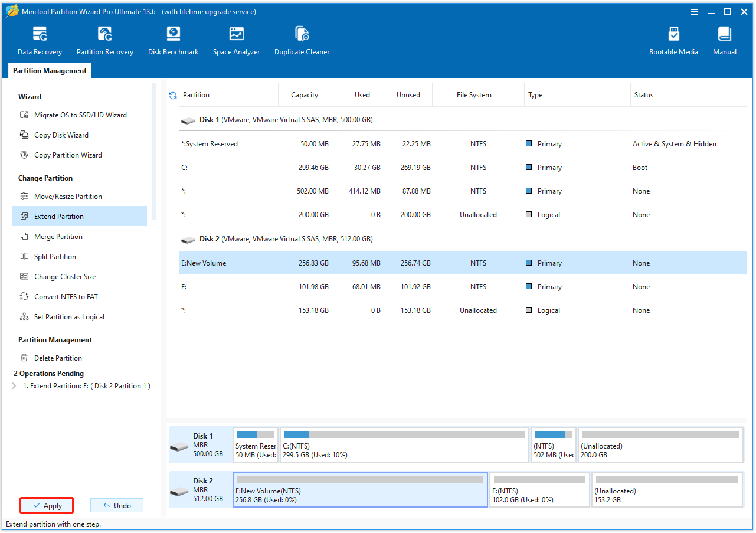This screenshot has width=756, height=533.
Task: Apply the pending operations
Action: pyautogui.click(x=47, y=506)
